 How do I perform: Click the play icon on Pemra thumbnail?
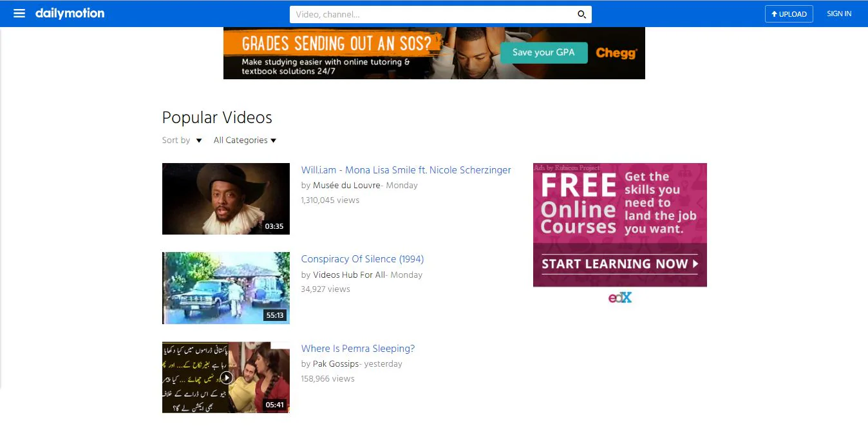click(226, 378)
